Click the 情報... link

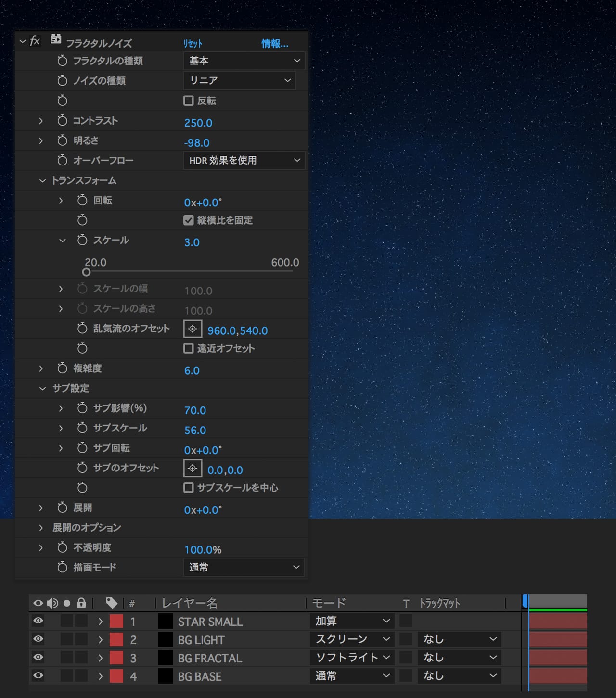[274, 44]
